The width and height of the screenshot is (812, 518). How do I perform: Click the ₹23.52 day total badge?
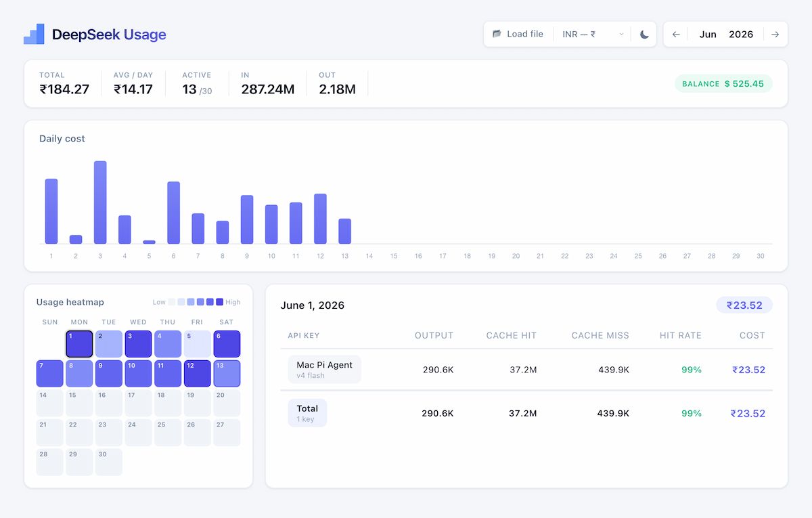coord(744,305)
